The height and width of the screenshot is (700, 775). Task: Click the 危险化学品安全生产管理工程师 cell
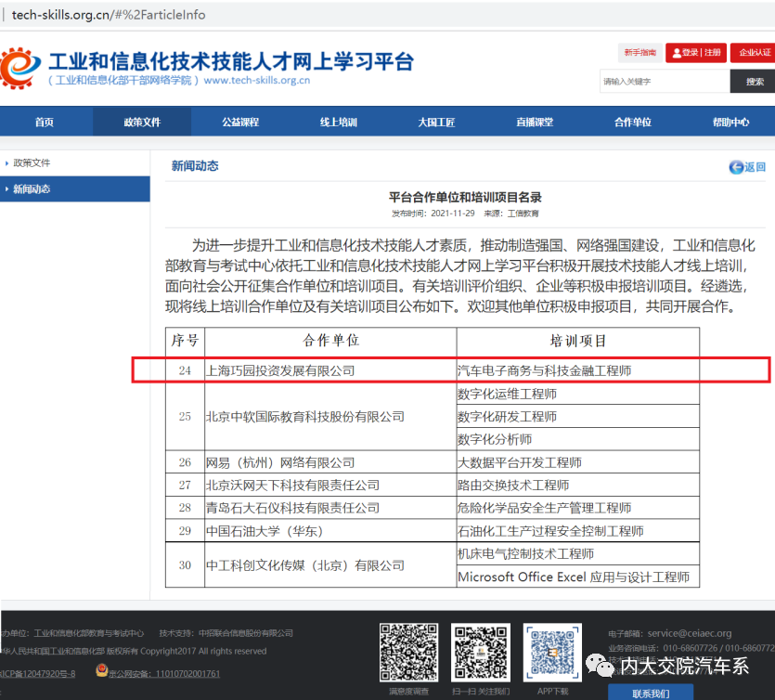(x=578, y=508)
